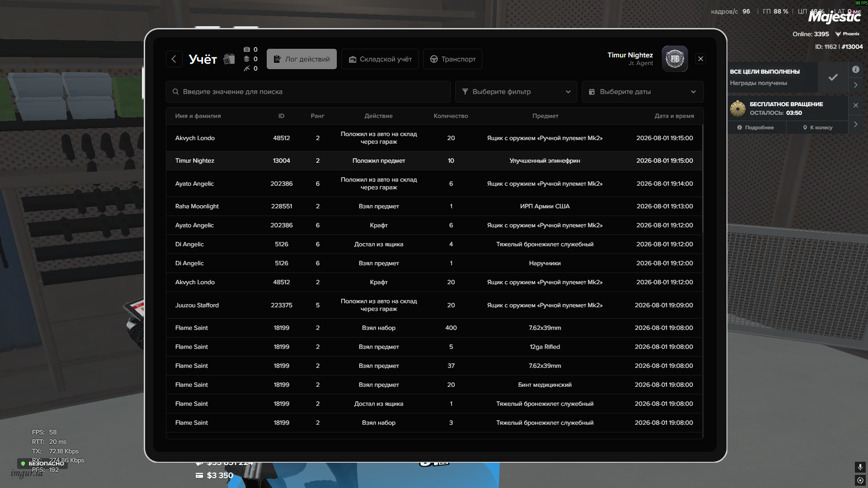Click the К колесу button
The width and height of the screenshot is (868, 488).
(x=817, y=127)
